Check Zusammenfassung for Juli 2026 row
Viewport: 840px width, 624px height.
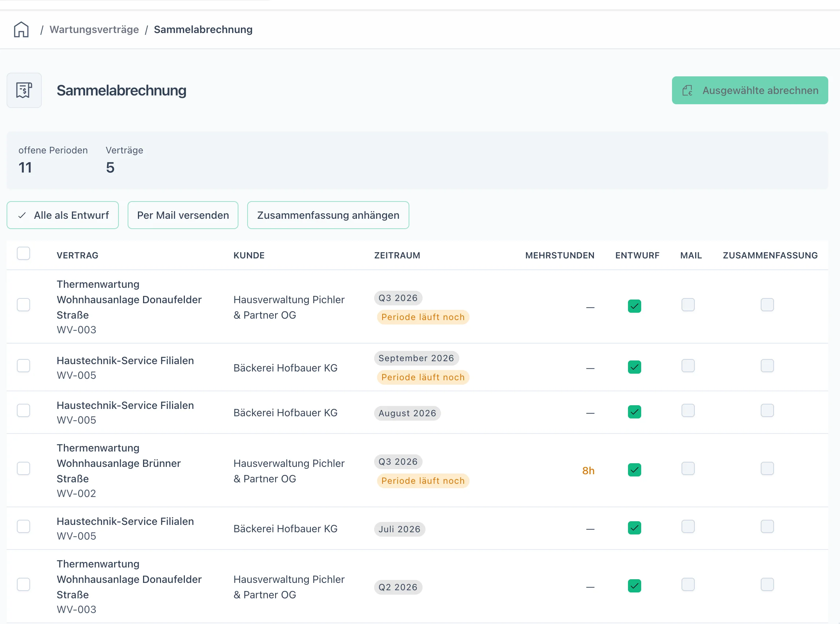click(x=767, y=527)
